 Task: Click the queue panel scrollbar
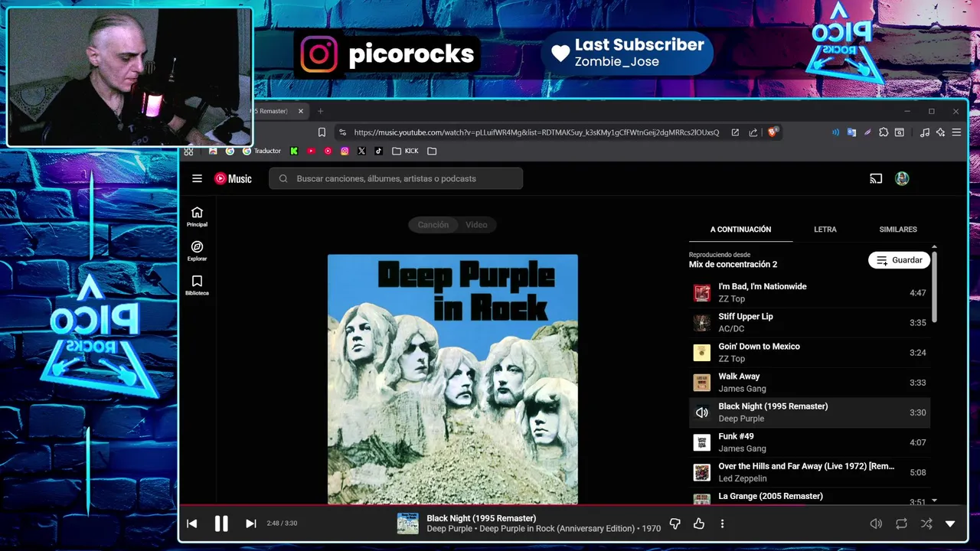pos(934,287)
